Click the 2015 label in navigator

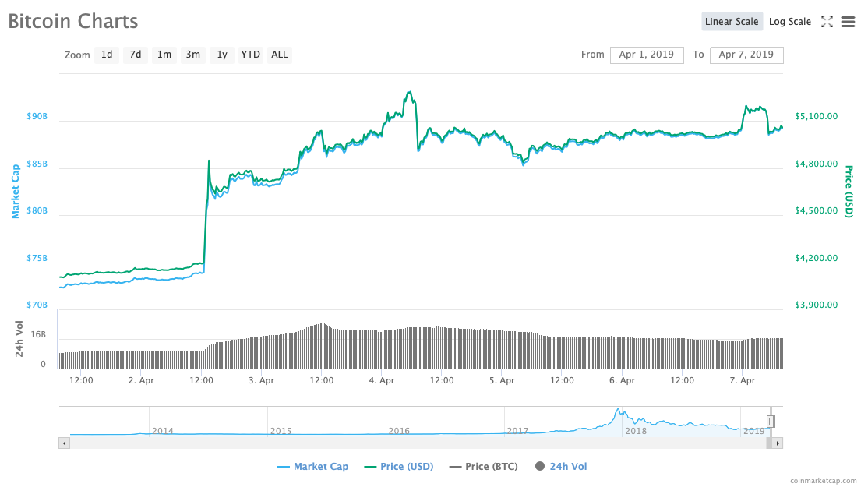coord(281,431)
